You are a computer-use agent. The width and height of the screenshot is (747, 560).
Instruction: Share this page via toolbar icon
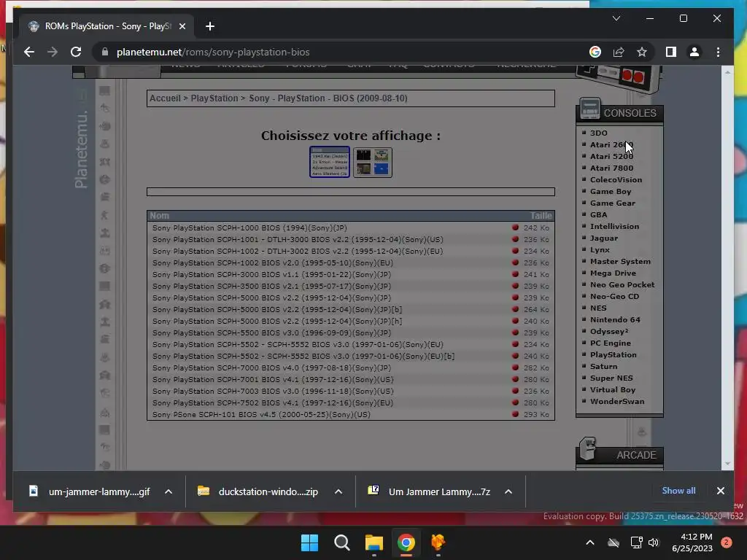(x=619, y=52)
